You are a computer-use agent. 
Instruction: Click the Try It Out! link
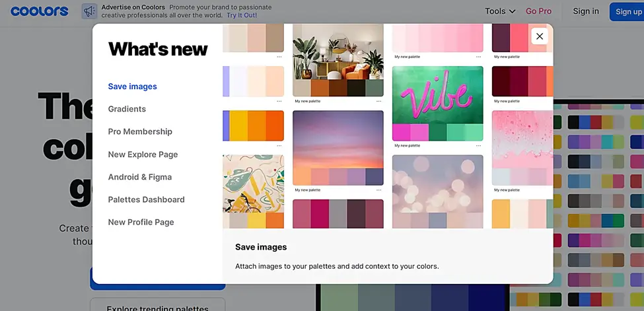pyautogui.click(x=242, y=15)
